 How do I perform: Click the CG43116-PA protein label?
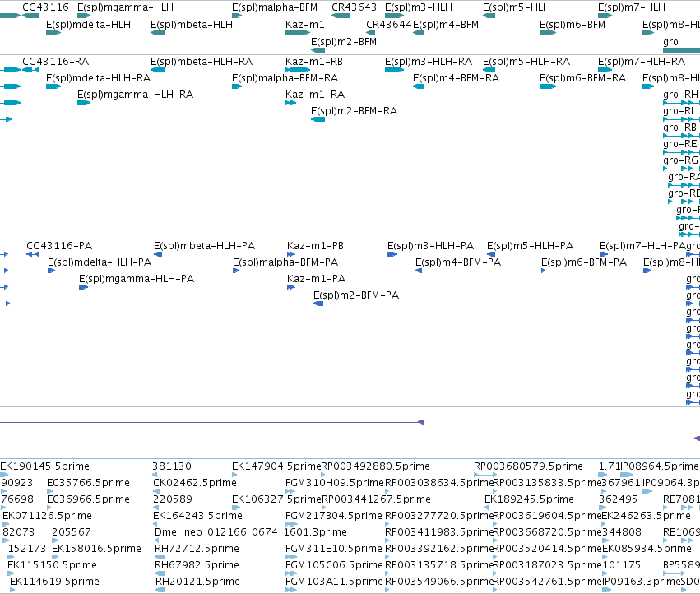59,246
